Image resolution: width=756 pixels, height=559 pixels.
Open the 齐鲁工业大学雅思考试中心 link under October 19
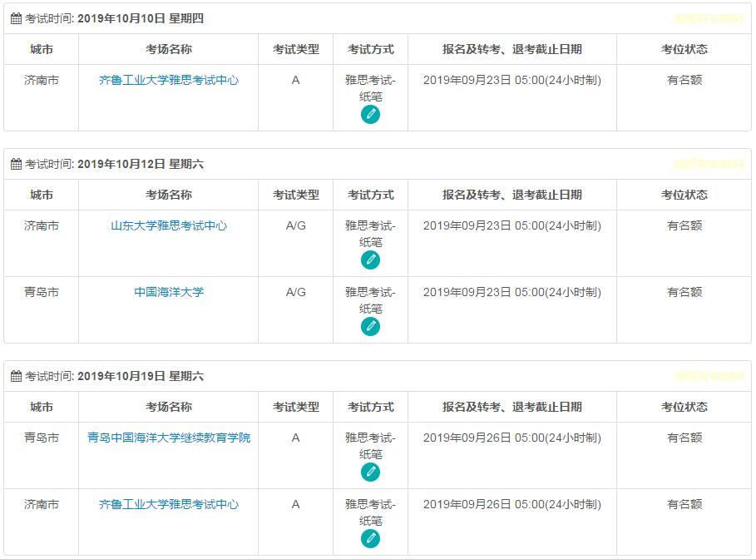169,505
